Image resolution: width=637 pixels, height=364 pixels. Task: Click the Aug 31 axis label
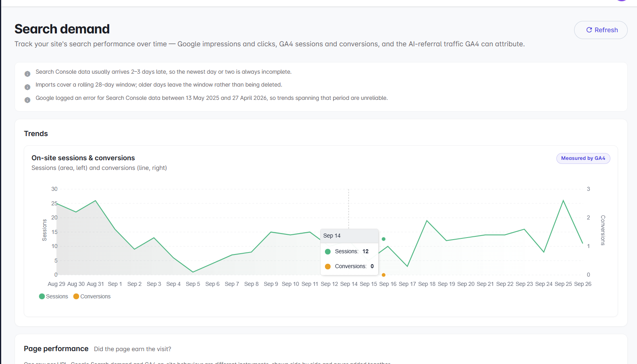(95, 284)
